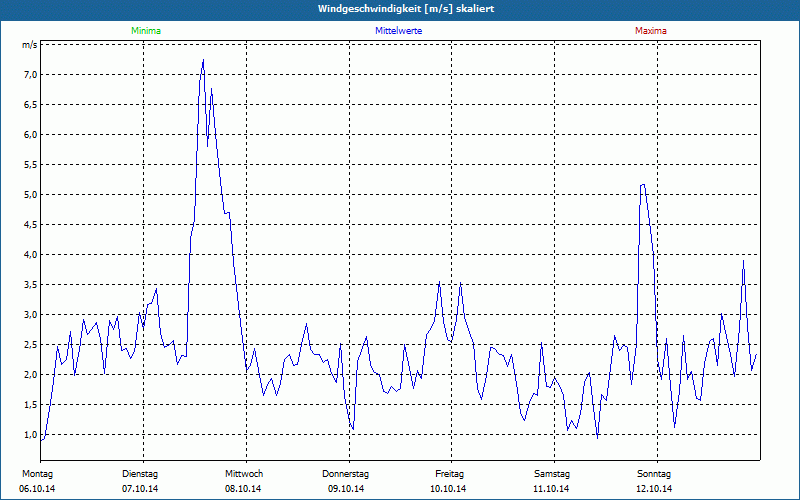Image resolution: width=800 pixels, height=500 pixels.
Task: Click the Freitag day label
Action: click(x=449, y=474)
